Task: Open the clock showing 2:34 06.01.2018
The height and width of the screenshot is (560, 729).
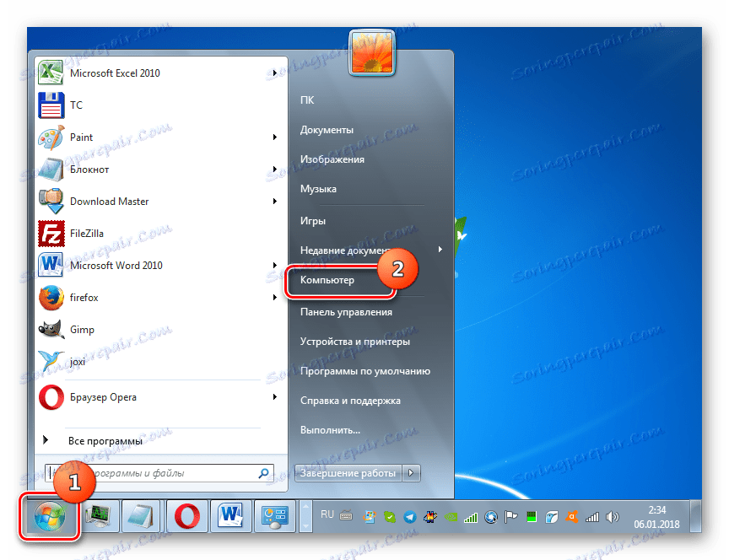Action: (x=656, y=517)
